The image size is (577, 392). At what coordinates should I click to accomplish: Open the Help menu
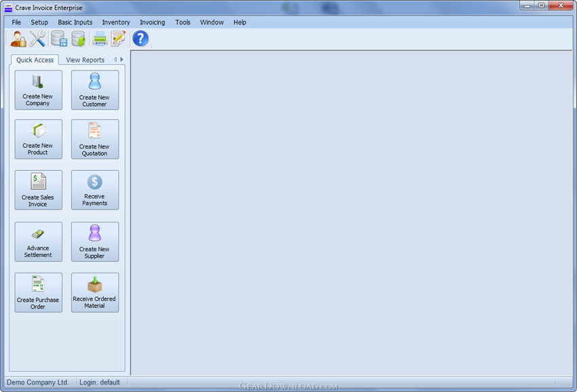click(240, 22)
